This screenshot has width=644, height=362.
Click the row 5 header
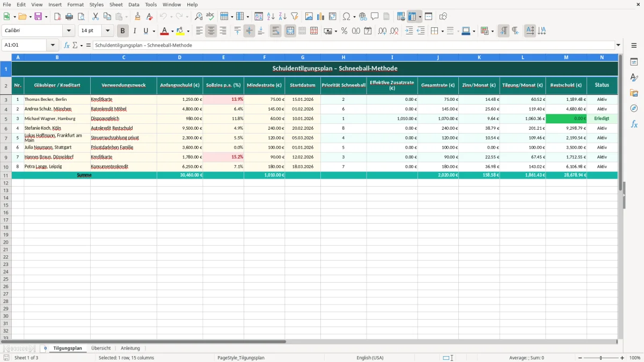(6, 119)
